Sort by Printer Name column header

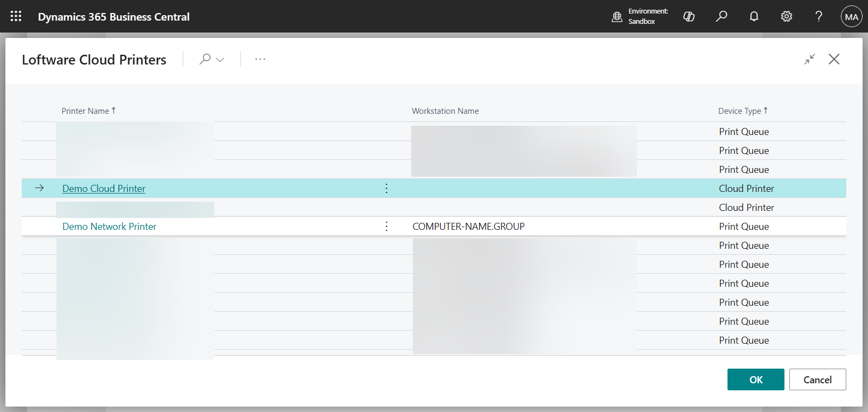click(x=88, y=111)
